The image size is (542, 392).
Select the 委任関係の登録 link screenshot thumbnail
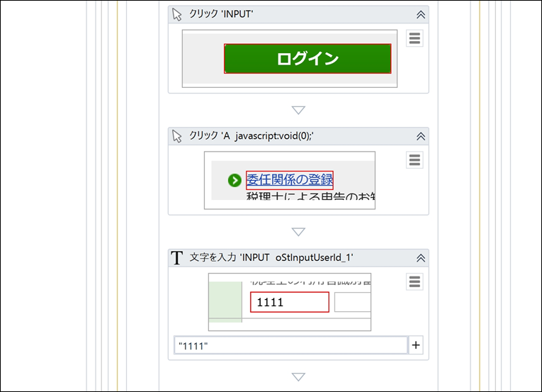point(290,180)
